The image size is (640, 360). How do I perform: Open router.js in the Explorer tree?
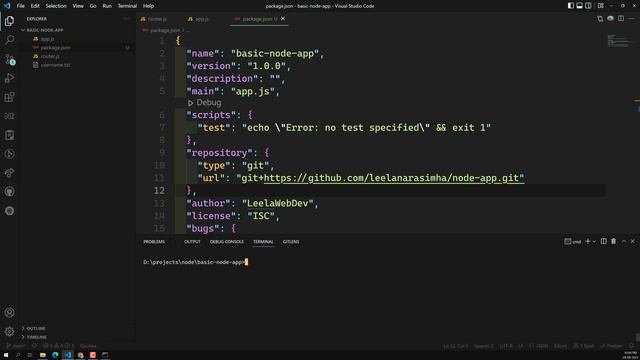[50, 56]
